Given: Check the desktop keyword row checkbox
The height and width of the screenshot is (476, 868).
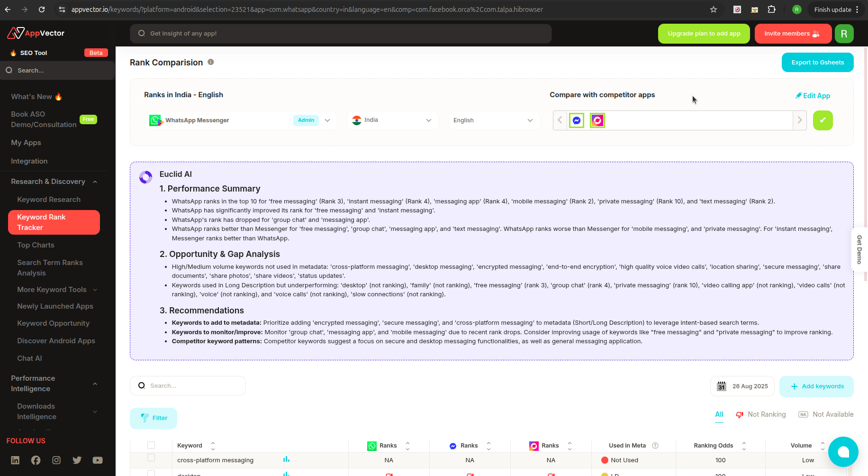Looking at the screenshot, I should [x=151, y=473].
